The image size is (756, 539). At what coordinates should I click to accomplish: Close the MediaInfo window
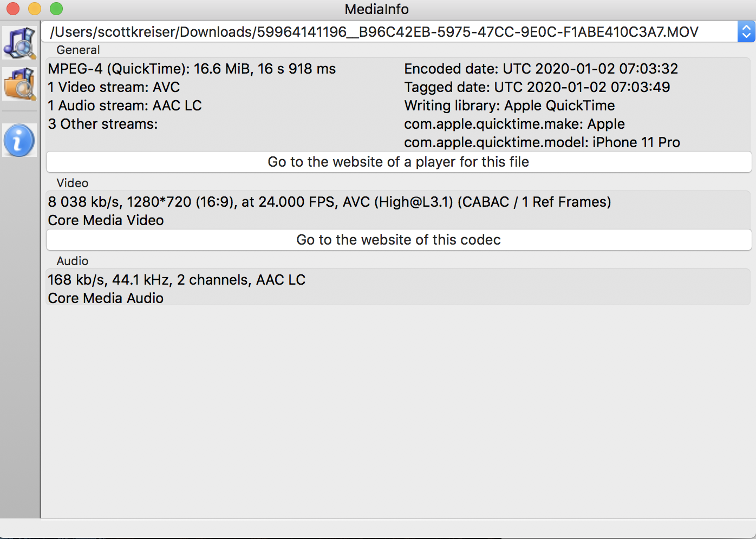point(13,9)
